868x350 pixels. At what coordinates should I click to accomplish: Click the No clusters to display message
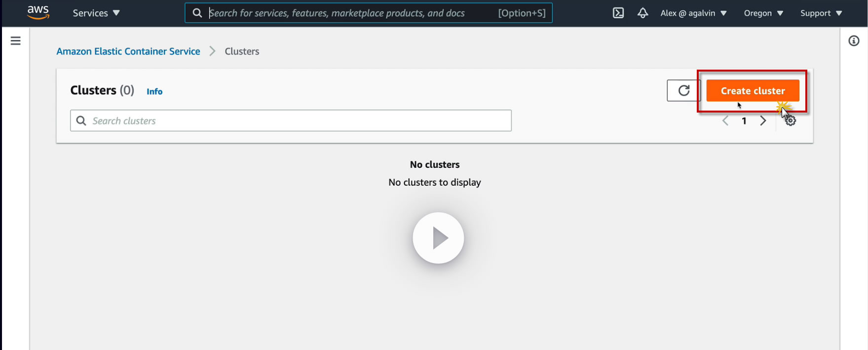[435, 182]
